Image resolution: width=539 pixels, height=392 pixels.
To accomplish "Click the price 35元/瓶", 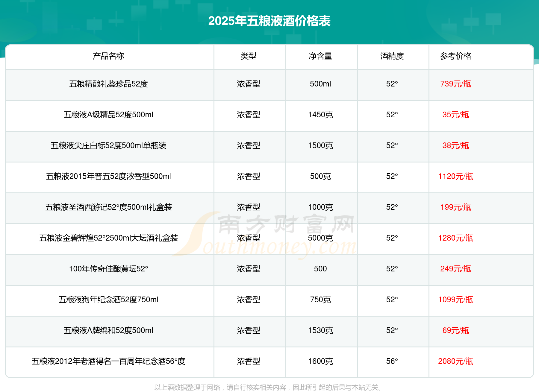I will pos(456,115).
